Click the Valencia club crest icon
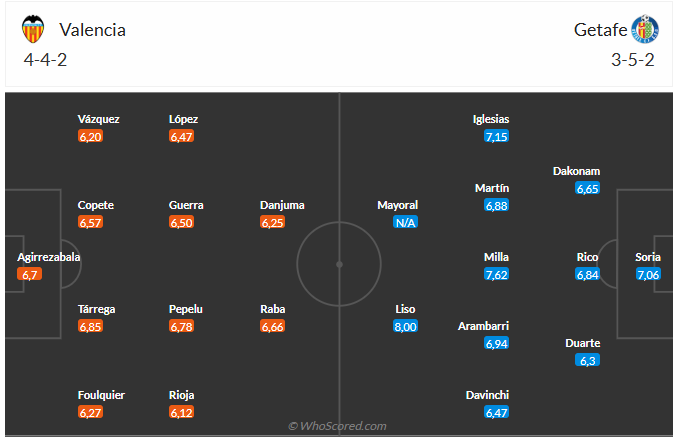Viewport: 679px width, 437px height. 33,29
